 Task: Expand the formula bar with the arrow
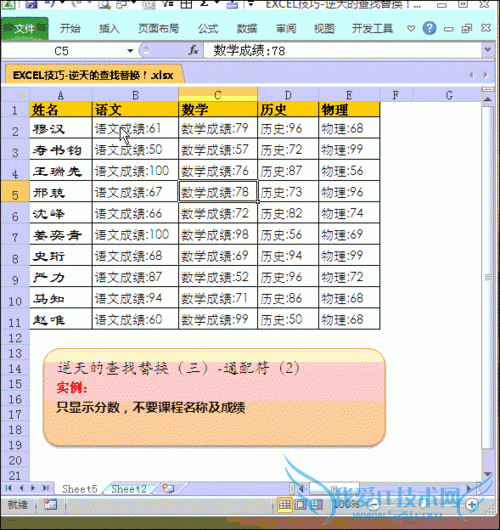487,50
